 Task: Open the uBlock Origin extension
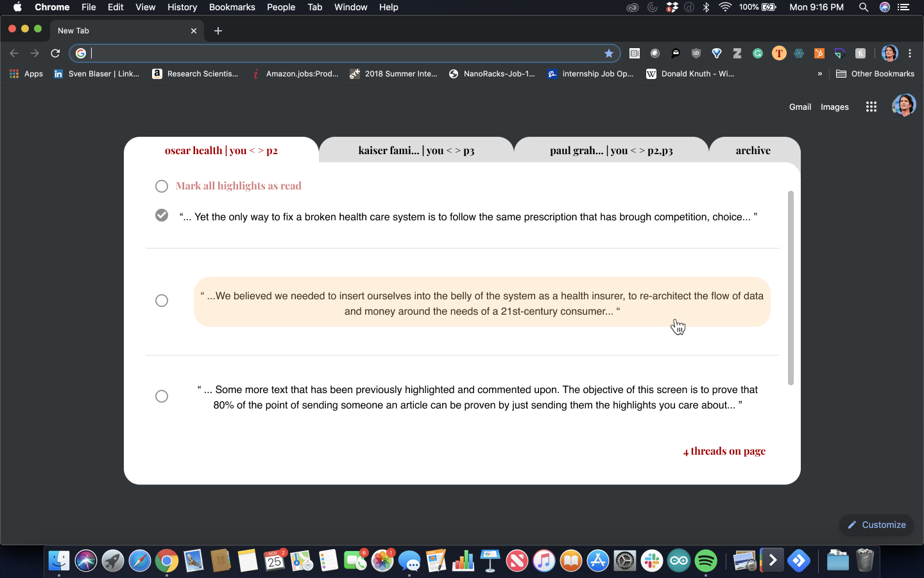(x=696, y=53)
